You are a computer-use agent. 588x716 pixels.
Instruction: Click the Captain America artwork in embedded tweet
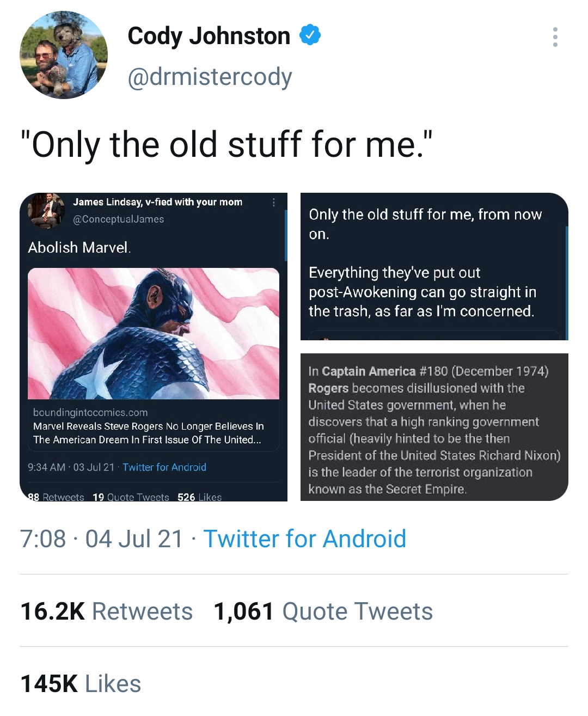(x=154, y=333)
